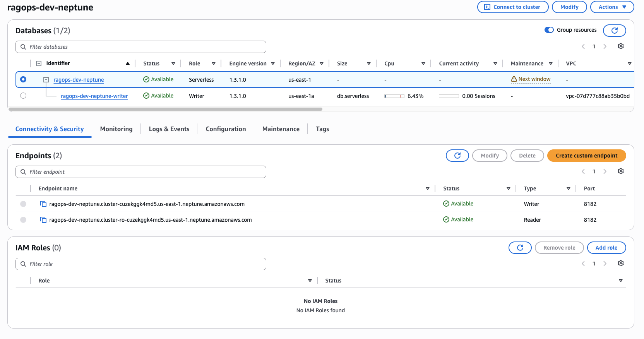Select the Reader endpoint radio button
This screenshot has height=339, width=644.
click(x=23, y=220)
